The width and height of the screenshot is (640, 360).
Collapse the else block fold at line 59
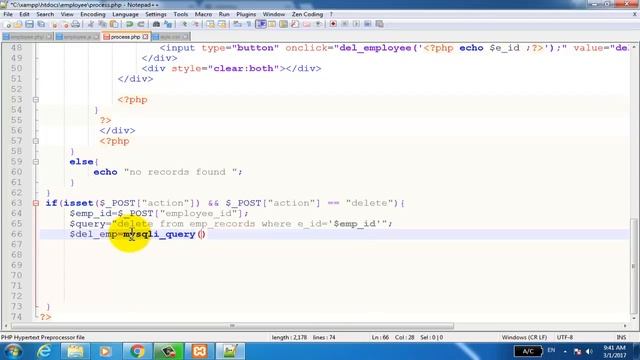[x=36, y=162]
